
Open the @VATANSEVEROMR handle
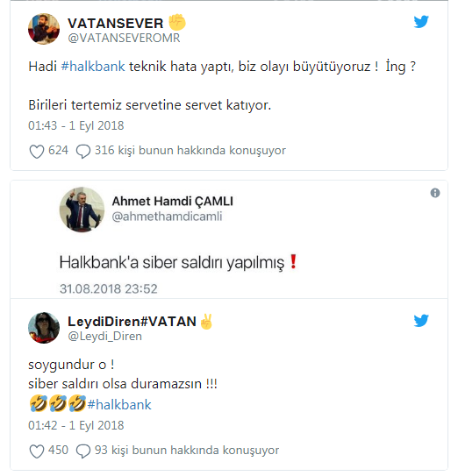[x=124, y=38]
